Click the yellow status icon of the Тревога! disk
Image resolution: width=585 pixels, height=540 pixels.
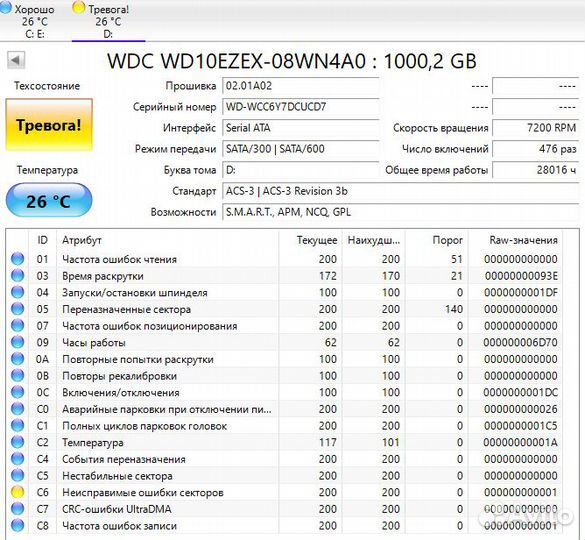(x=79, y=8)
